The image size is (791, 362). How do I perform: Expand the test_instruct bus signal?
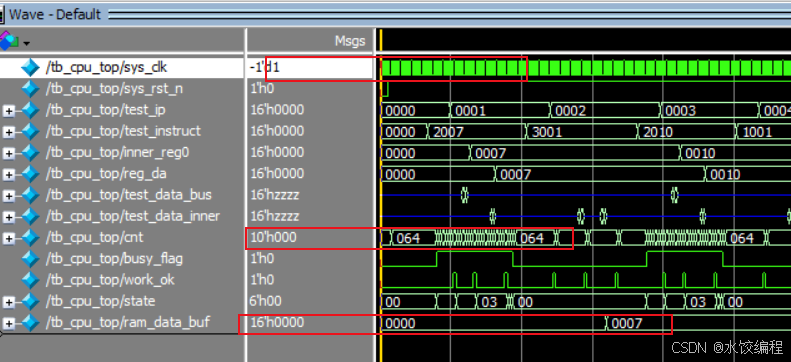pos(9,132)
